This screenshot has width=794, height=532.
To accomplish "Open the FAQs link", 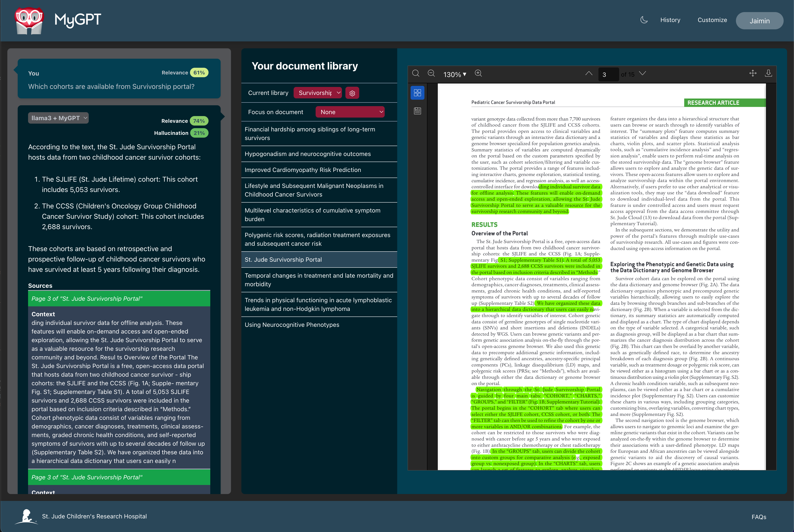I will pos(759,517).
